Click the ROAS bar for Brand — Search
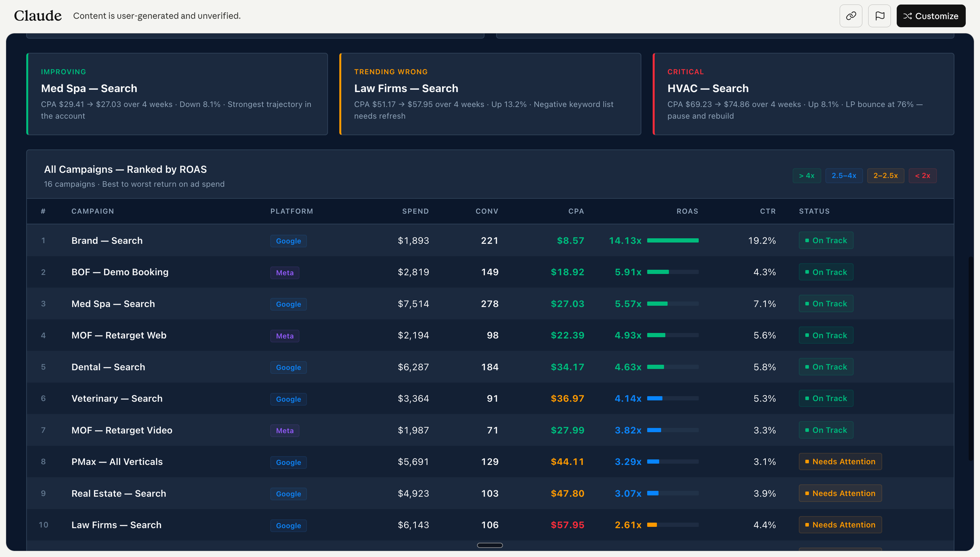Viewport: 980px width, 557px height. pyautogui.click(x=672, y=241)
